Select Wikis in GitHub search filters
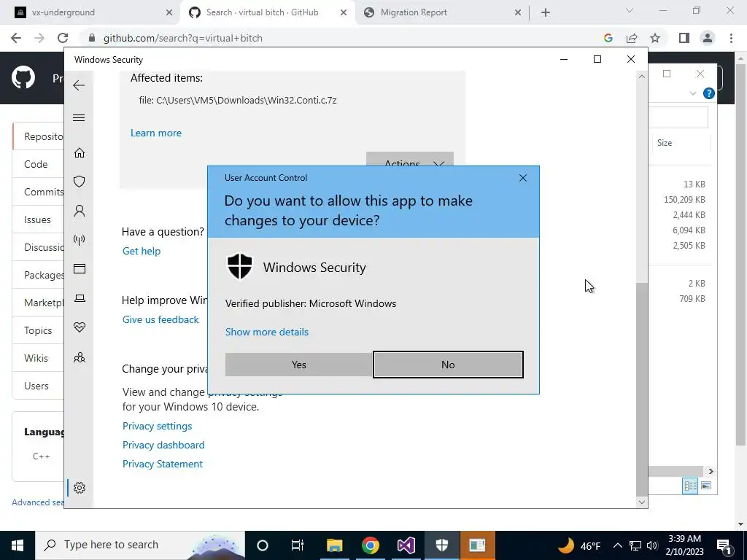747x560 pixels. pyautogui.click(x=36, y=358)
